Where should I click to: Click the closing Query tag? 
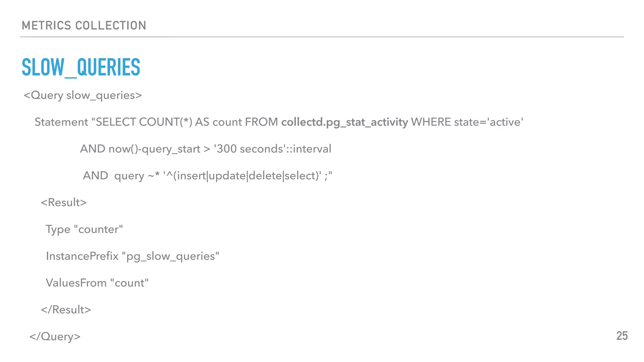click(x=55, y=336)
